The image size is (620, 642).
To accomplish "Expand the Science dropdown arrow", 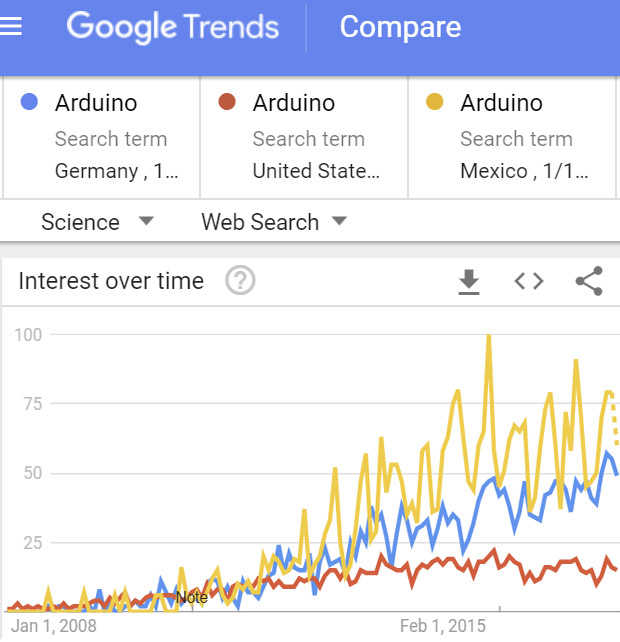I will pyautogui.click(x=146, y=221).
